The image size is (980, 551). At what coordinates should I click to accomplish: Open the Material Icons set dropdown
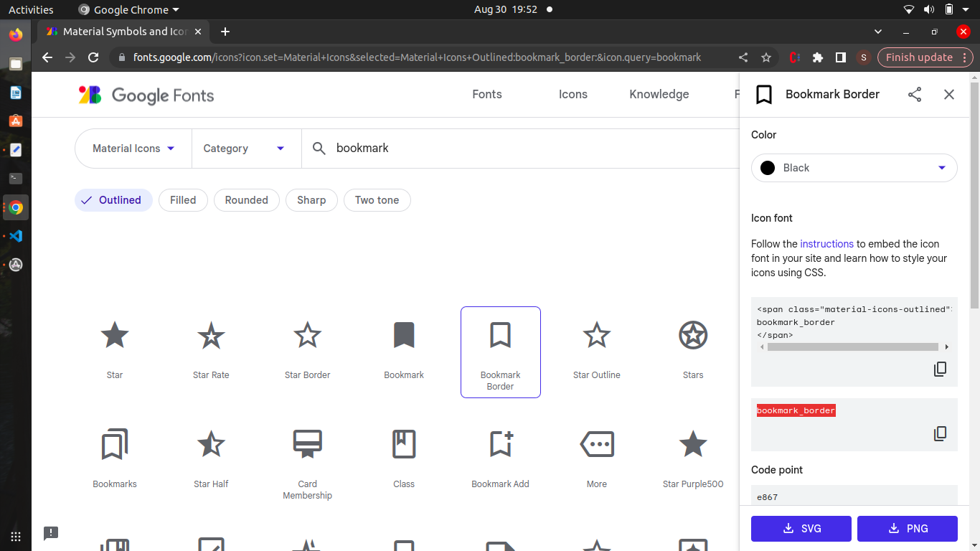pos(133,149)
